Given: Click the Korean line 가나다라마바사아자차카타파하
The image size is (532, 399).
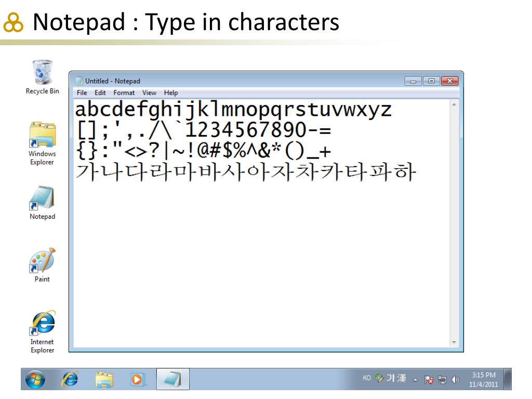Looking at the screenshot, I should coord(246,171).
